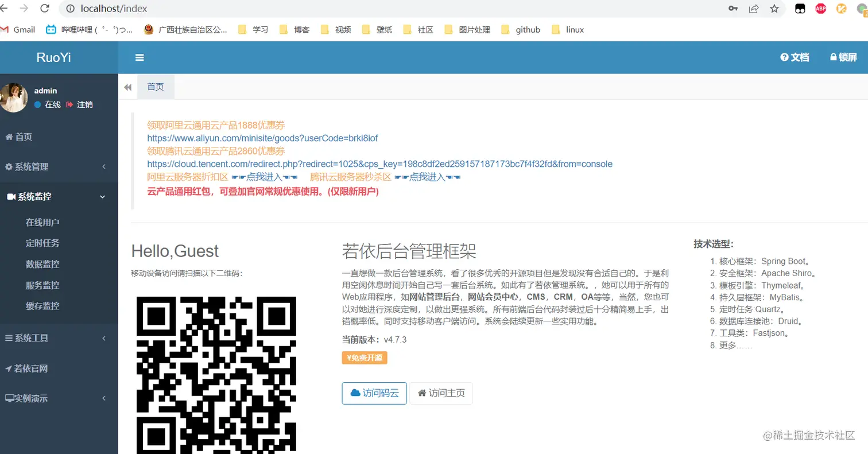Click the QR code image
The height and width of the screenshot is (454, 868).
click(x=216, y=375)
